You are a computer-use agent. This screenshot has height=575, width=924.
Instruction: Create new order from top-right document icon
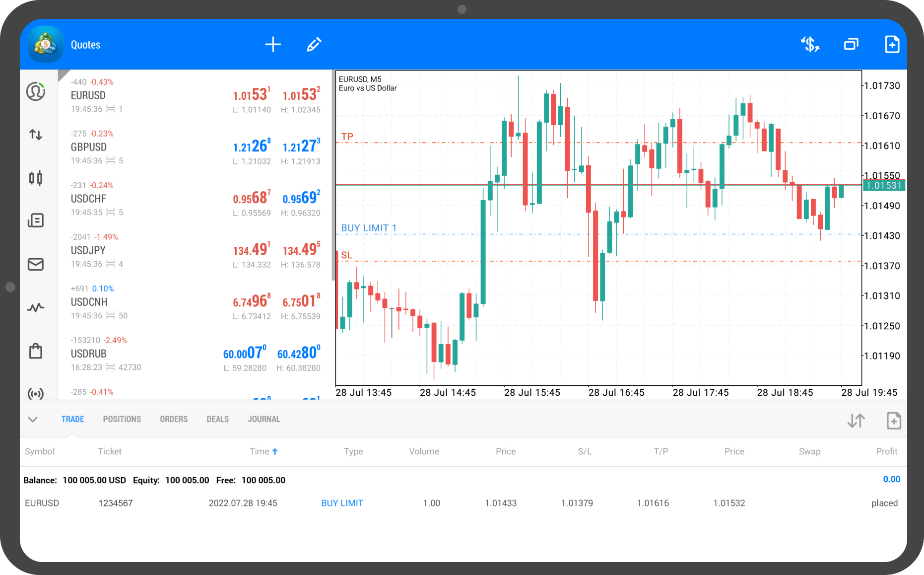[x=892, y=45]
